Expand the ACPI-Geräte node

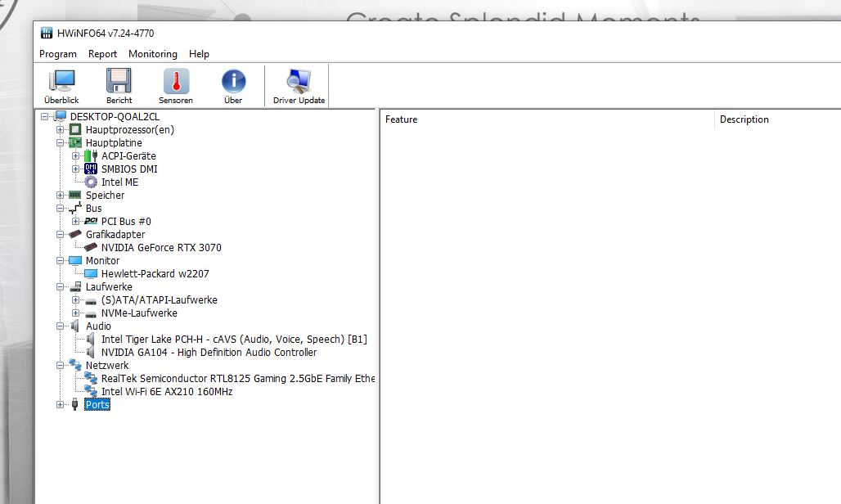point(75,156)
